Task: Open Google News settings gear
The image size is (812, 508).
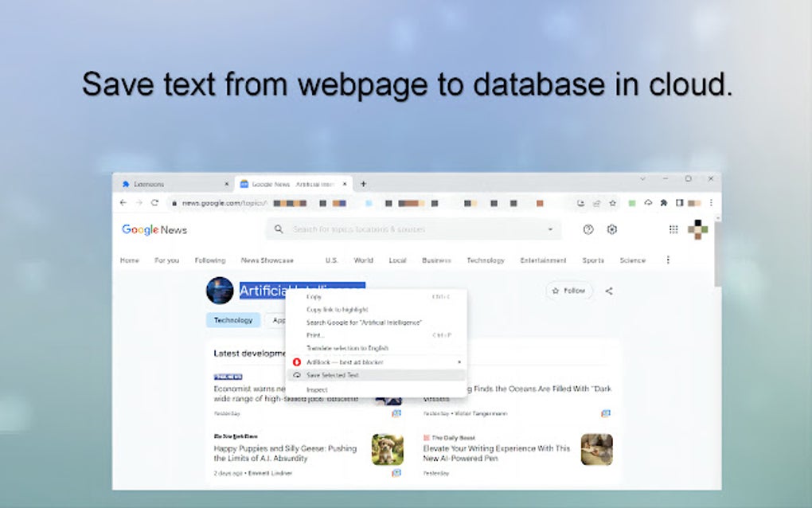Action: coord(612,229)
